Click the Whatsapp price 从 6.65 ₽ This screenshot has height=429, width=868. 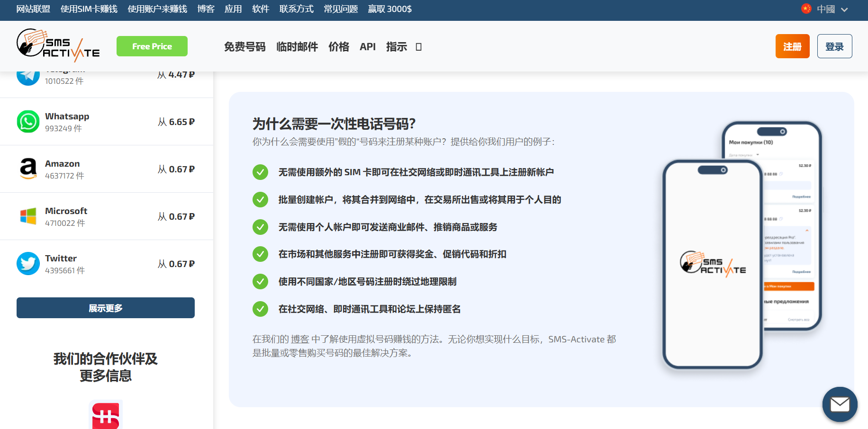(176, 122)
